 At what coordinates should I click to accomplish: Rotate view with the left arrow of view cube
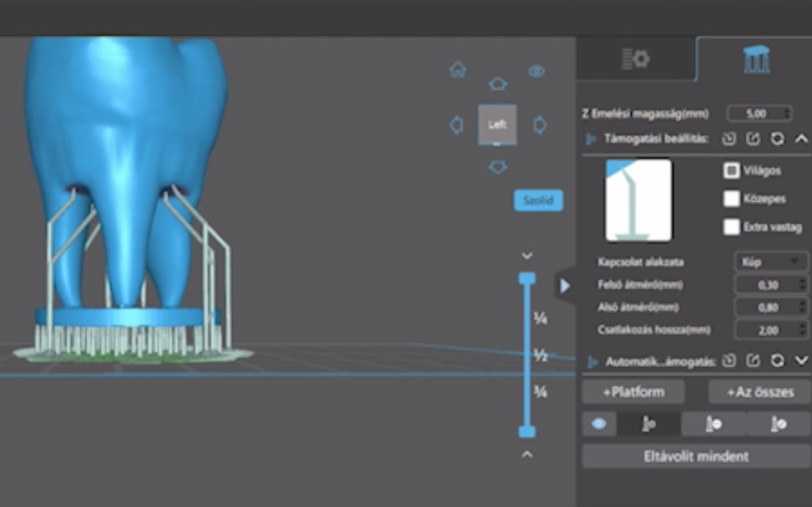456,125
